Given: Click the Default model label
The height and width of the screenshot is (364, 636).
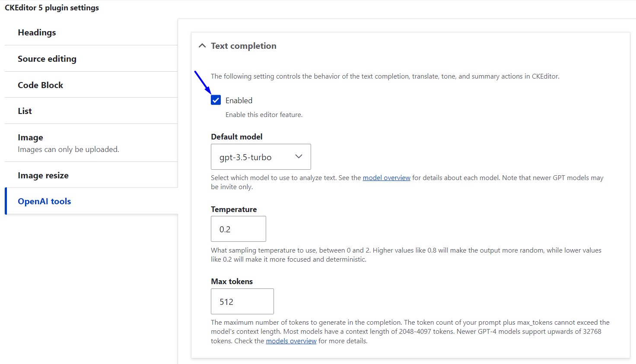Looking at the screenshot, I should tap(237, 137).
